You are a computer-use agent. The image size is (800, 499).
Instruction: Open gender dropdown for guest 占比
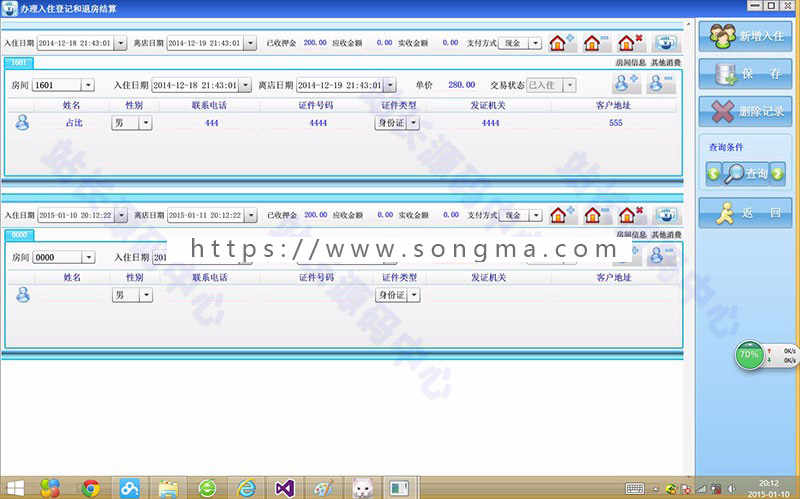click(x=146, y=123)
